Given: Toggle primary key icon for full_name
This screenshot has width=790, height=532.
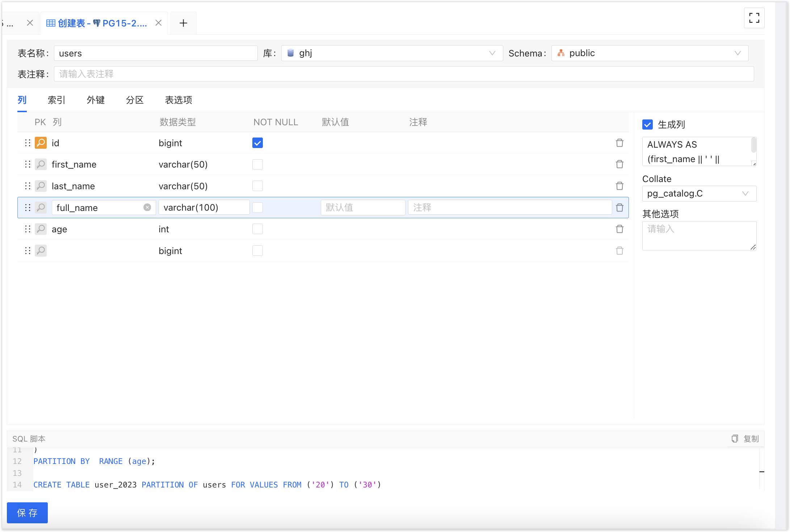Looking at the screenshot, I should click(x=41, y=207).
